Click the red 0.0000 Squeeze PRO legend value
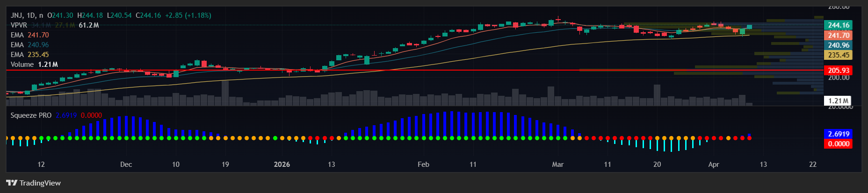868x193 pixels. tap(91, 115)
